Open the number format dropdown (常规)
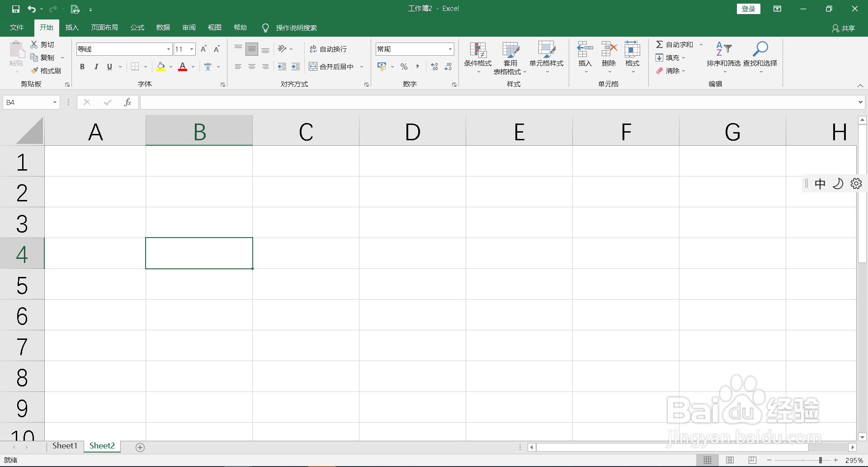Screen dimensions: 868x467 coord(450,49)
